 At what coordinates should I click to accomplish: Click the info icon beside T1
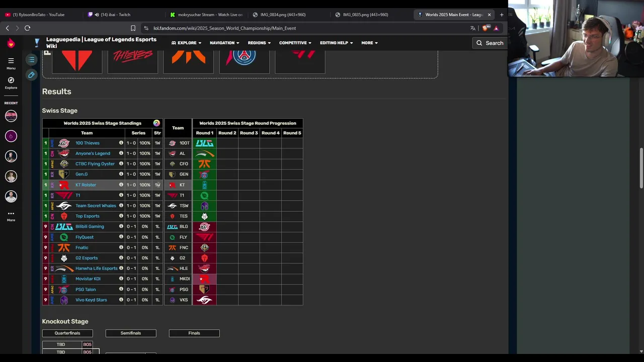pos(121,195)
